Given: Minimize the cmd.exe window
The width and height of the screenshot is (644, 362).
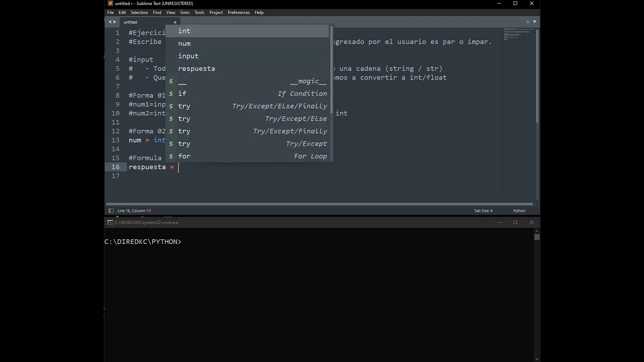Looking at the screenshot, I should pyautogui.click(x=499, y=222).
